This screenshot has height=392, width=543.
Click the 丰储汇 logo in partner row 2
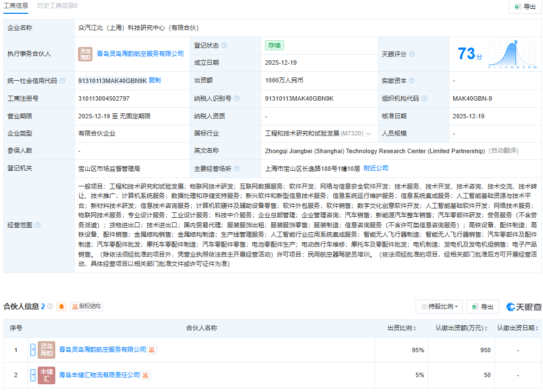click(x=46, y=375)
